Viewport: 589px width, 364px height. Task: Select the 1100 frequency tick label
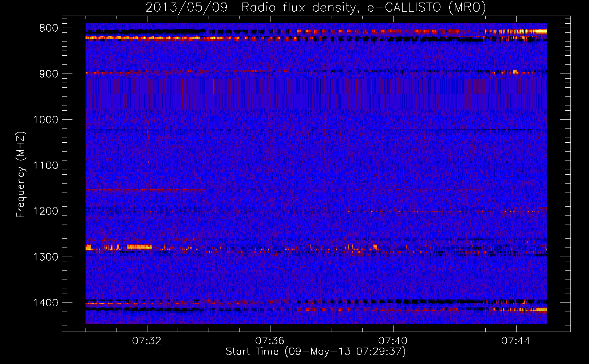46,166
